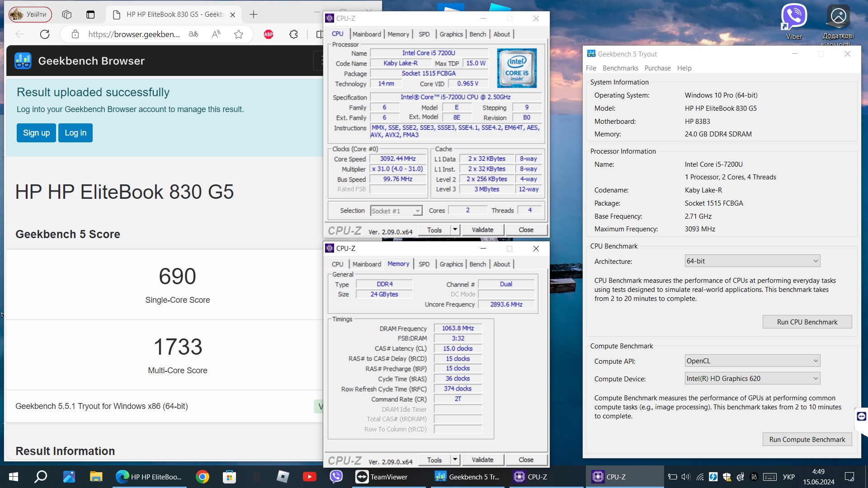Switch to SPD tab in upper CPU-Z

(424, 34)
